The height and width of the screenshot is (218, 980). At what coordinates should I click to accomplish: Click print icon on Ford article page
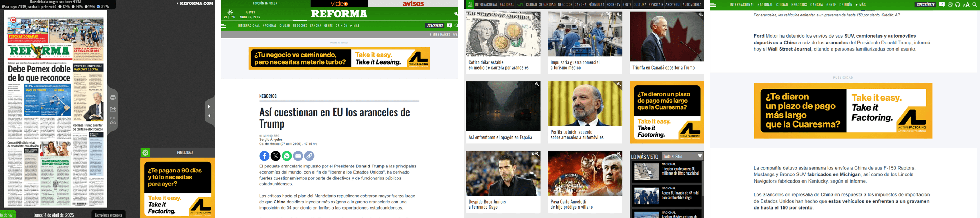950,4
